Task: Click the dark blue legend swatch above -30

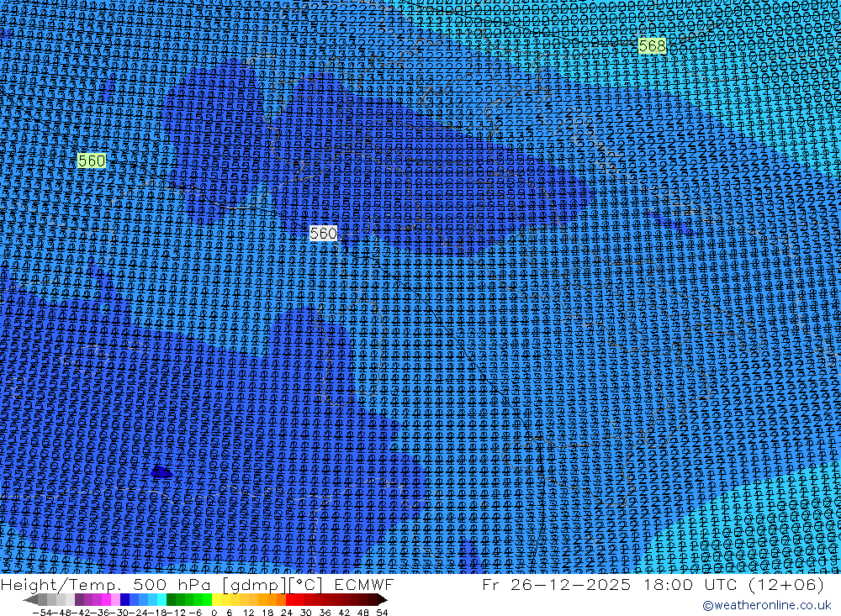Action: click(x=124, y=599)
